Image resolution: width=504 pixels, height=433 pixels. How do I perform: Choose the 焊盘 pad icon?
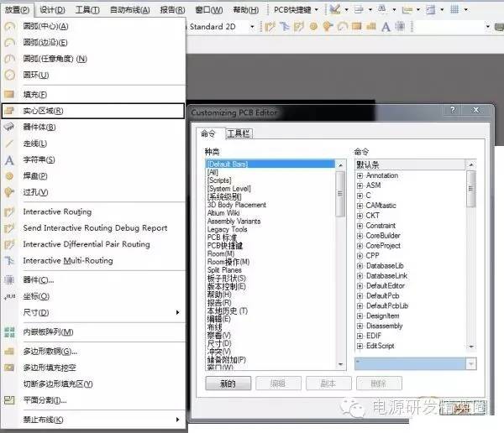pyautogui.click(x=10, y=176)
